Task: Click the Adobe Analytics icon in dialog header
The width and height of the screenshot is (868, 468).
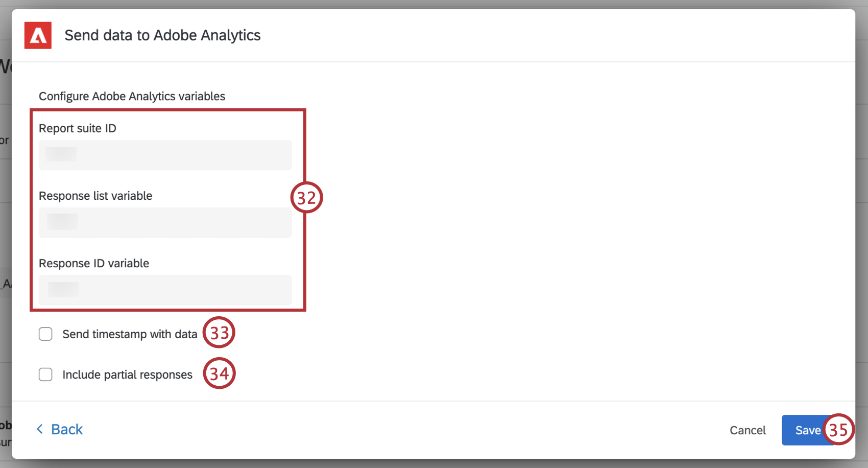Action: click(37, 35)
